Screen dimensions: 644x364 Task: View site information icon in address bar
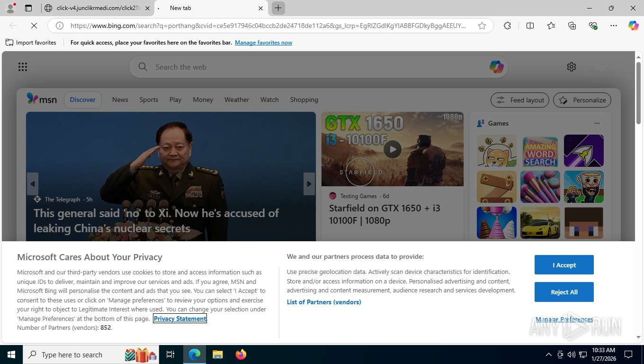pos(60,26)
